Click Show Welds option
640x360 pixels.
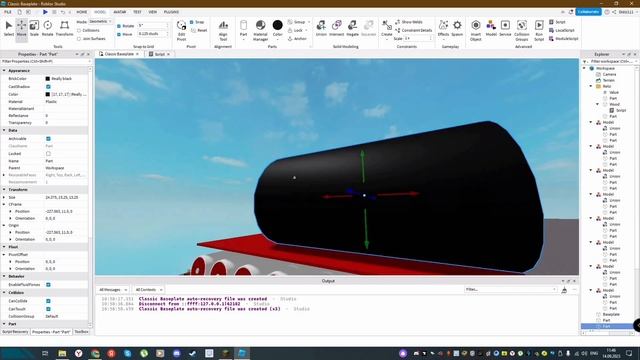pyautogui.click(x=409, y=22)
